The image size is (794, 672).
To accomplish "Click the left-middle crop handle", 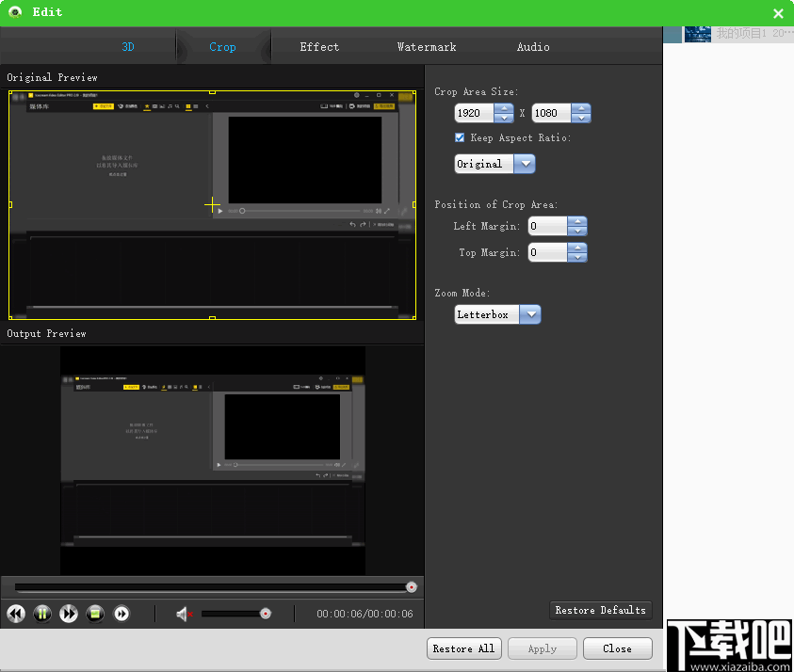I will pos(10,204).
